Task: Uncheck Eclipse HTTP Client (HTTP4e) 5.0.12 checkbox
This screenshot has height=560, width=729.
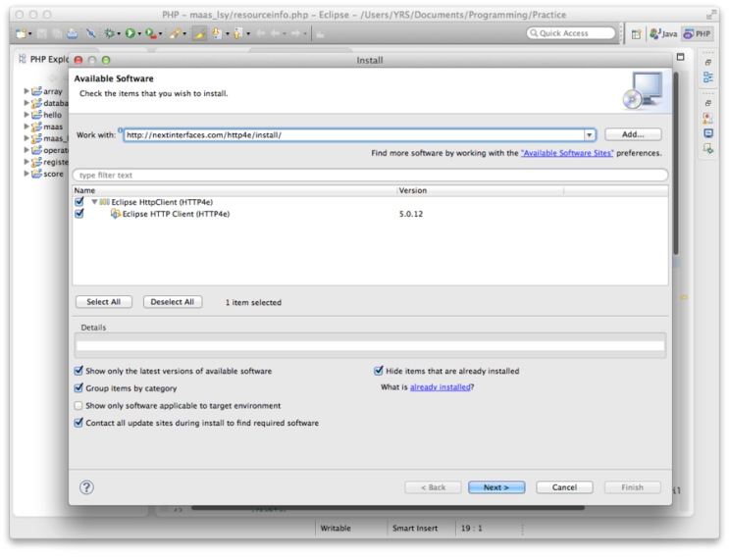Action: click(x=79, y=214)
